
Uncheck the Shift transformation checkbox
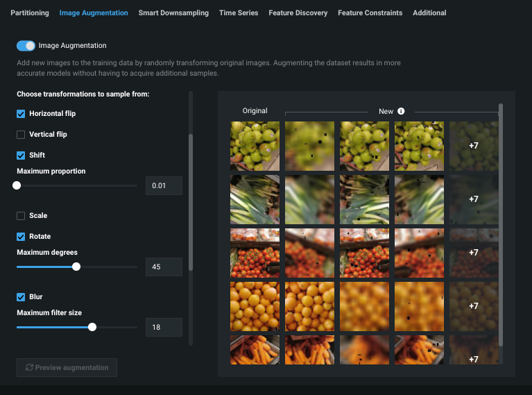pos(21,155)
